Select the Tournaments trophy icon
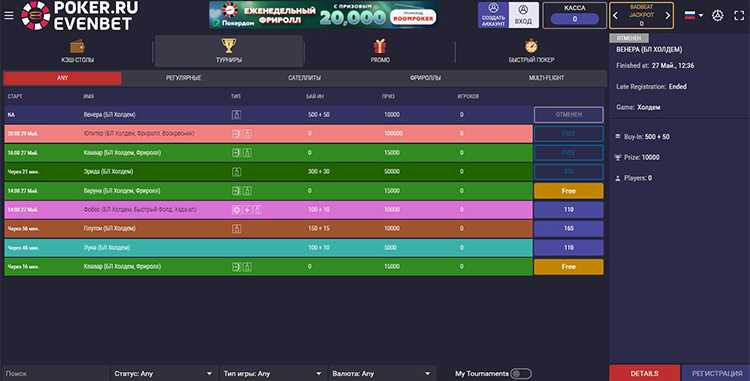Screen dimensions: 750x381 pyautogui.click(x=229, y=46)
